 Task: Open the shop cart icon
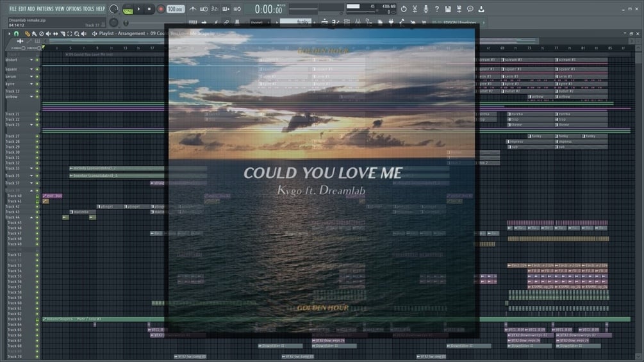pos(424,22)
